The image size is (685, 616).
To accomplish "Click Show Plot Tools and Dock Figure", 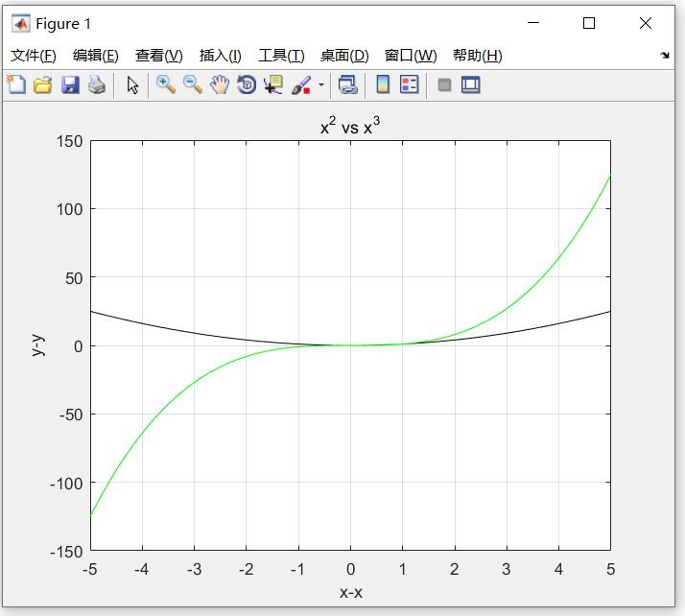I will [x=470, y=84].
